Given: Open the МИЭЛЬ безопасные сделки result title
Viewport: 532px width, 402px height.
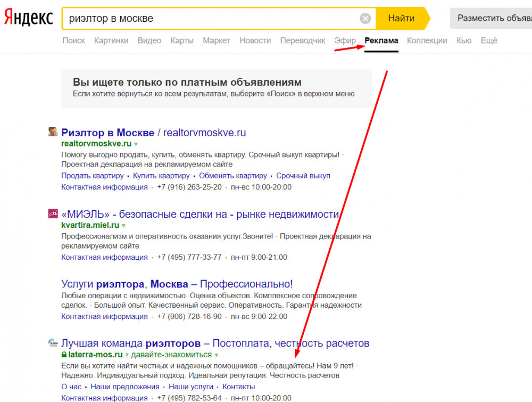Looking at the screenshot, I should [200, 214].
